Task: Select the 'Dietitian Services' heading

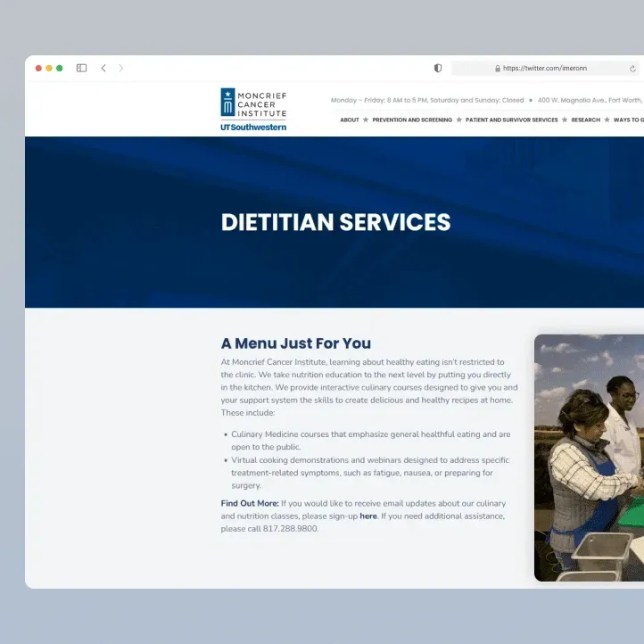Action: (x=335, y=222)
